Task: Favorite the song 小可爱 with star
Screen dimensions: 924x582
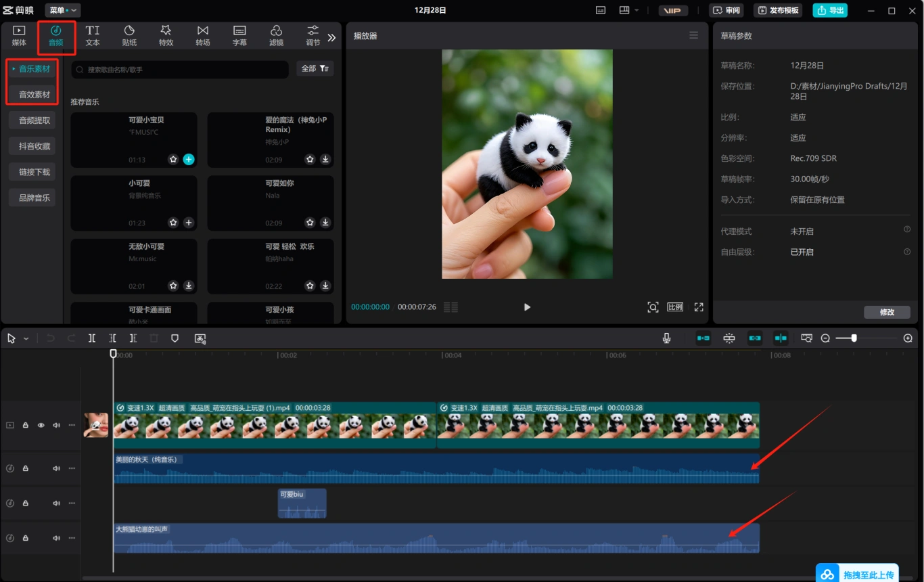Action: point(173,222)
